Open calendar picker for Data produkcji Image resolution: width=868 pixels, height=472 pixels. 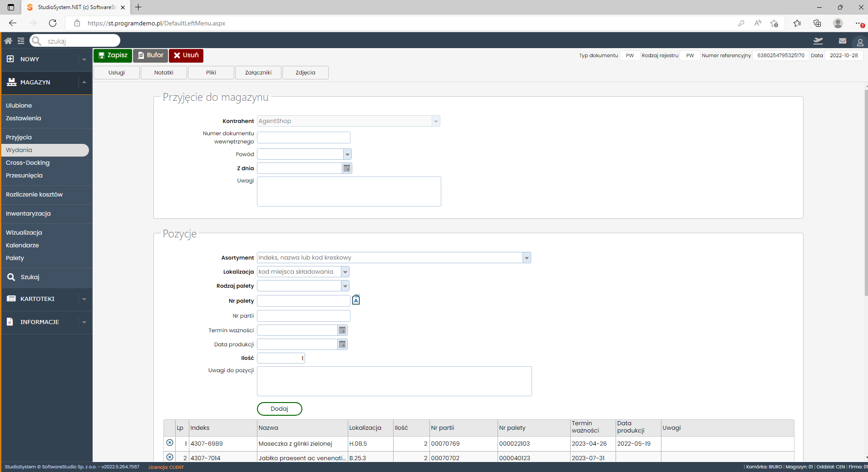[x=342, y=344]
